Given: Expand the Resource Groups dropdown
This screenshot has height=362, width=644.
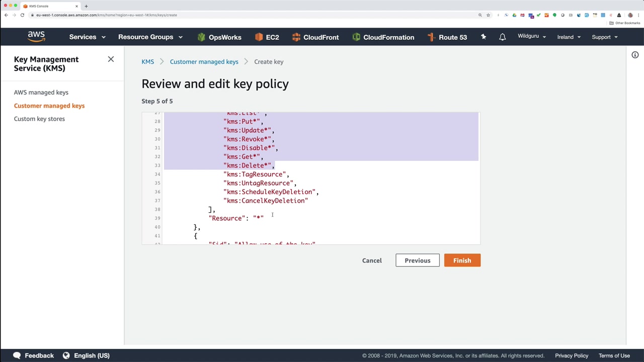Looking at the screenshot, I should pos(150,37).
